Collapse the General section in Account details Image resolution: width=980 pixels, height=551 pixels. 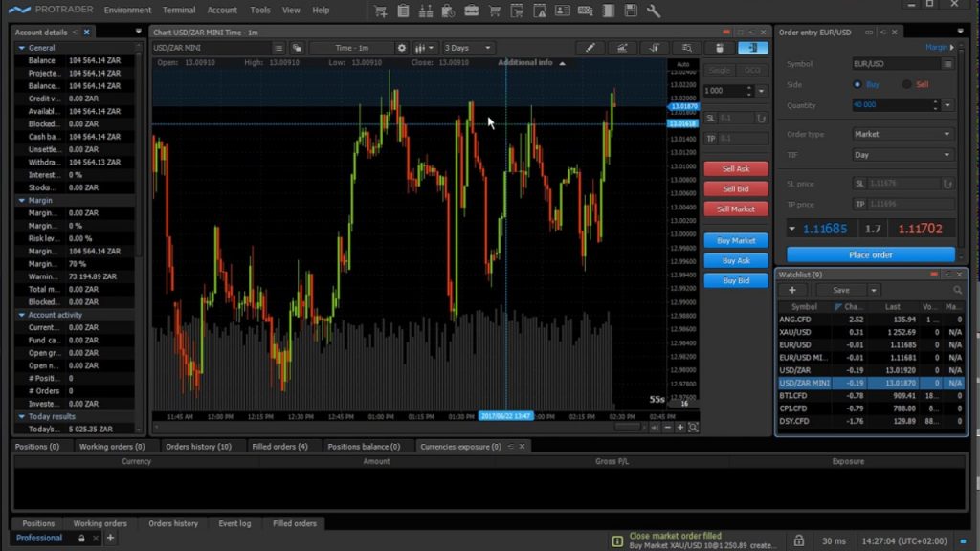point(22,48)
